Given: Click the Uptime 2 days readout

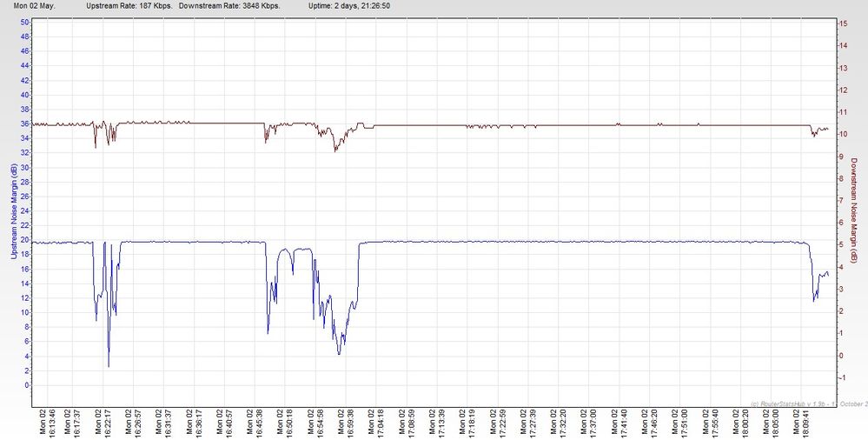Looking at the screenshot, I should pos(348,5).
